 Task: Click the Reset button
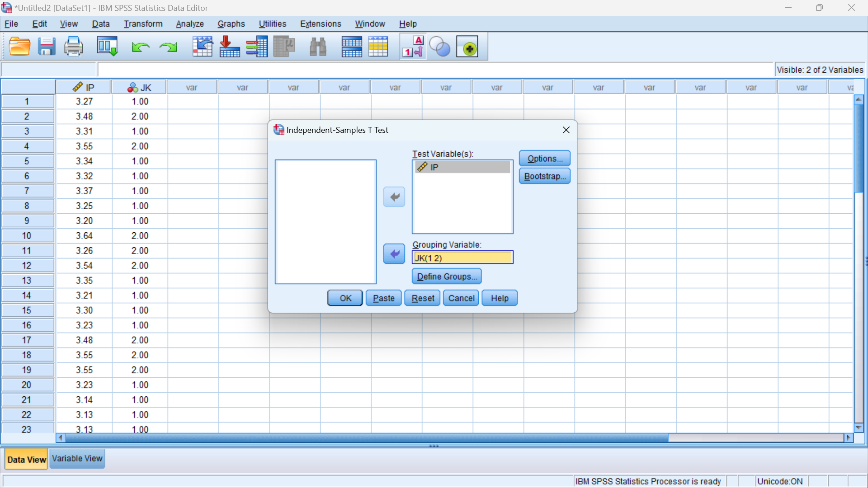pyautogui.click(x=423, y=298)
